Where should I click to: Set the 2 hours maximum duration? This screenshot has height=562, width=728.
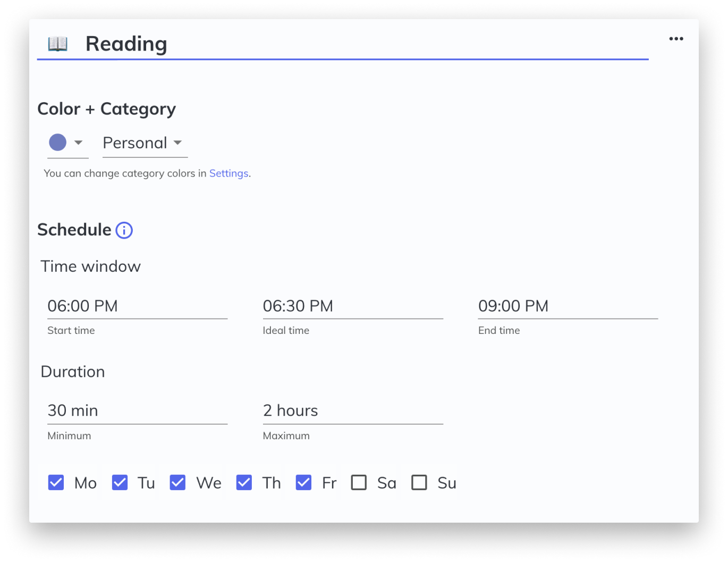(353, 411)
